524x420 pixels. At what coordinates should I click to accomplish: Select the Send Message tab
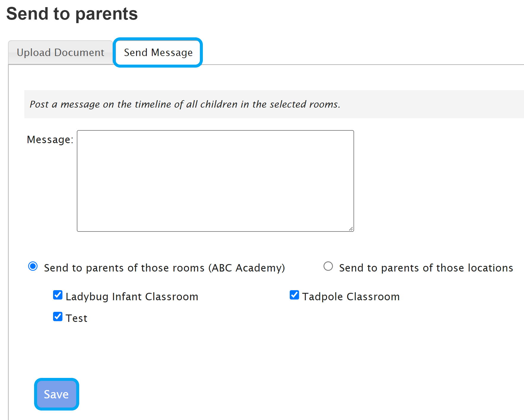click(x=158, y=52)
